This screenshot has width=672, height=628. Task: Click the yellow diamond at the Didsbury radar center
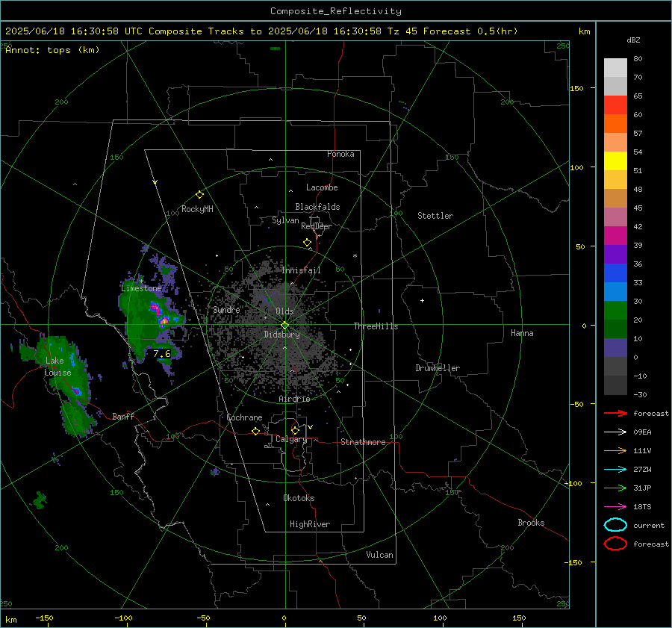(x=284, y=326)
